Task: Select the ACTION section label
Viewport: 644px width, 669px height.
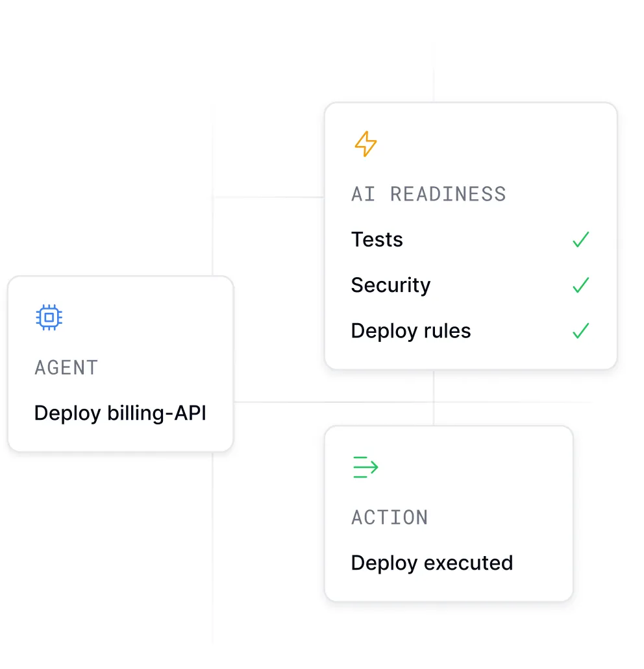Action: click(x=390, y=517)
